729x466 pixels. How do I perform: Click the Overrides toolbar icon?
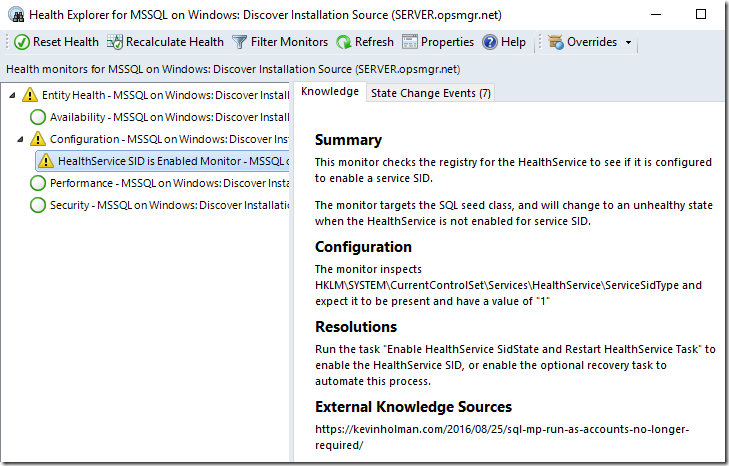[x=556, y=42]
